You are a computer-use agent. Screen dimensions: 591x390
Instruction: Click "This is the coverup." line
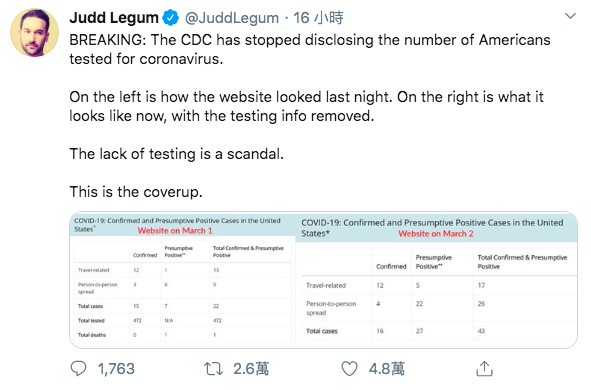pos(136,192)
